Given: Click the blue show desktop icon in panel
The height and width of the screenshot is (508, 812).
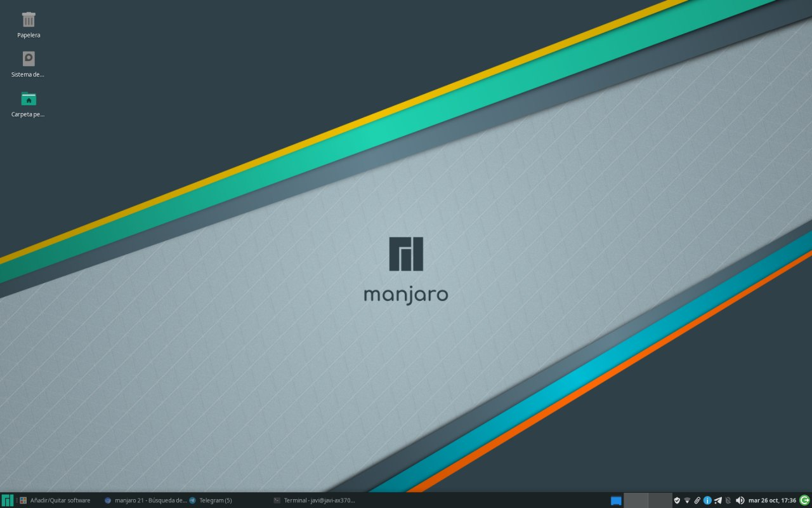Looking at the screenshot, I should point(616,500).
